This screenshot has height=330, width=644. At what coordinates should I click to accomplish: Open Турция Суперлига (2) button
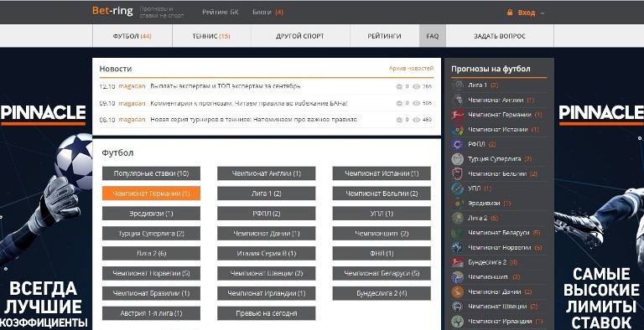click(151, 233)
